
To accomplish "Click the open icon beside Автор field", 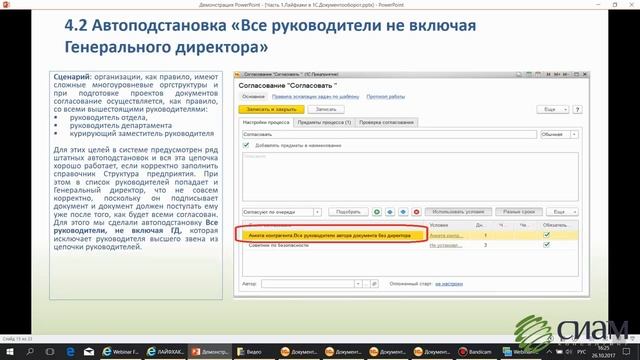I will (x=374, y=284).
